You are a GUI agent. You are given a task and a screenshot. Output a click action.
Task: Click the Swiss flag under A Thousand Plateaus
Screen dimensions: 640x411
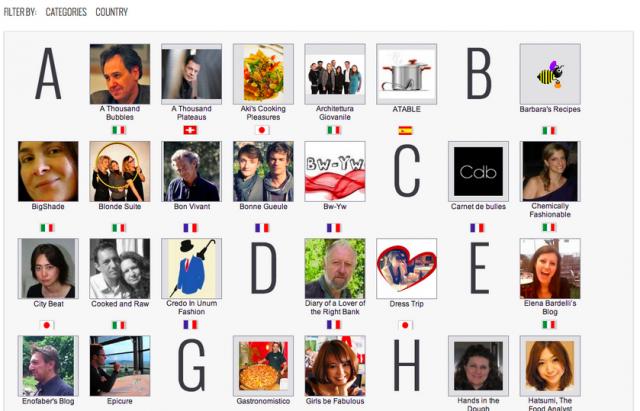(190, 130)
